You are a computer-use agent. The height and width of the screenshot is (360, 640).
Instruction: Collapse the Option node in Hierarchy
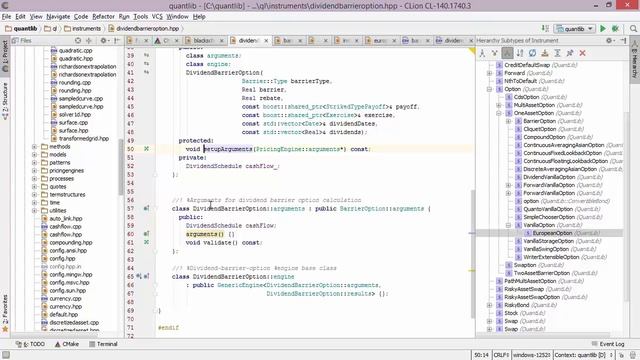click(489, 89)
